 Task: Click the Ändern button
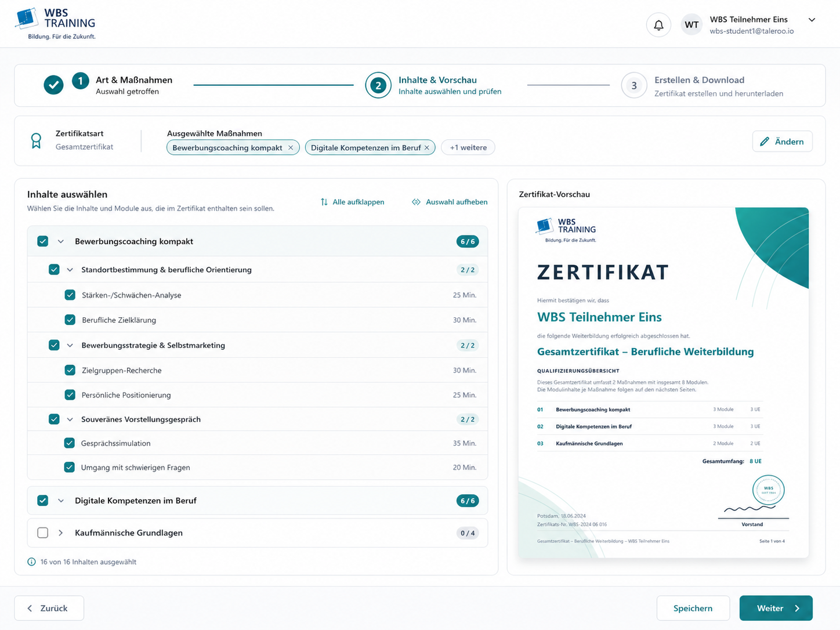tap(782, 142)
